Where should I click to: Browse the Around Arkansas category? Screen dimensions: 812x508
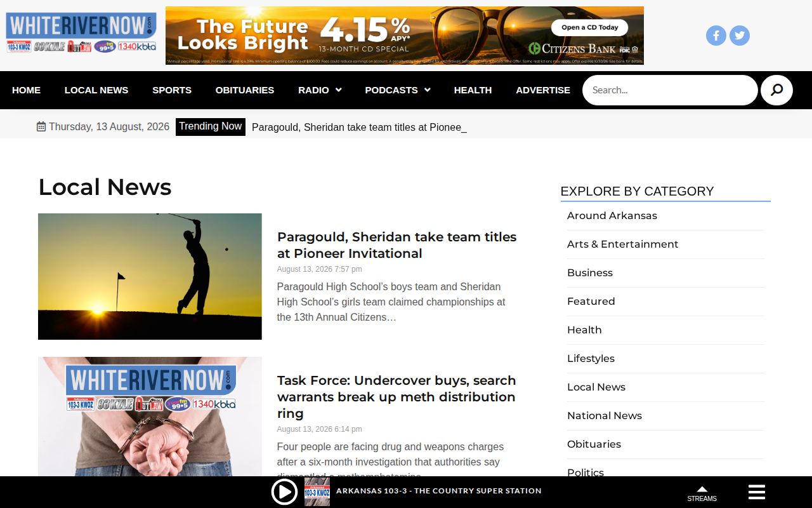(x=612, y=216)
